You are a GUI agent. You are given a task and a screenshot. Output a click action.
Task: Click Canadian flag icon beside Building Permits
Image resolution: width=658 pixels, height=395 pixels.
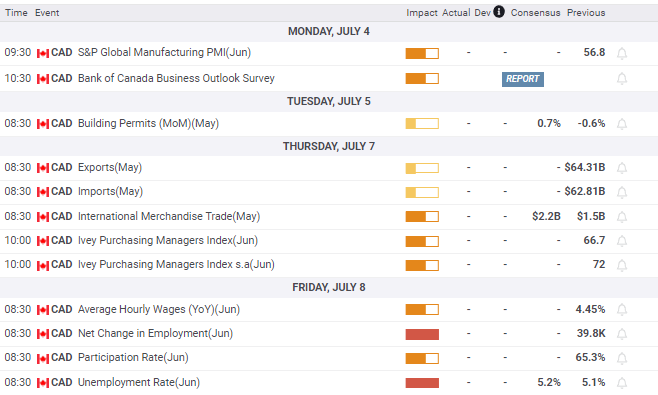43,124
